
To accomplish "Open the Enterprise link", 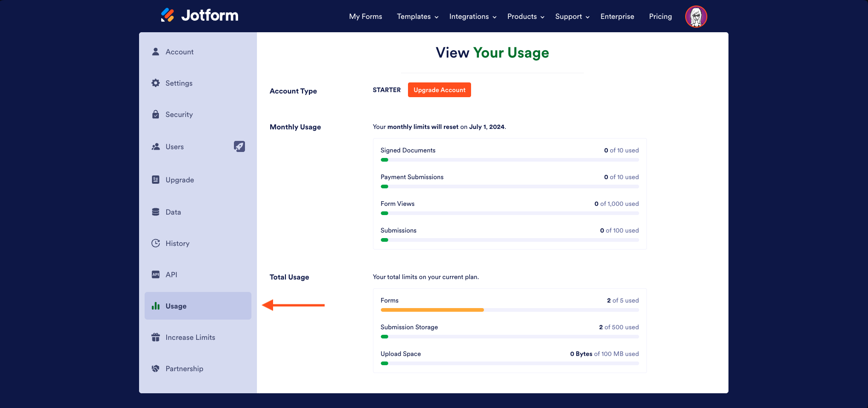I will (x=617, y=17).
